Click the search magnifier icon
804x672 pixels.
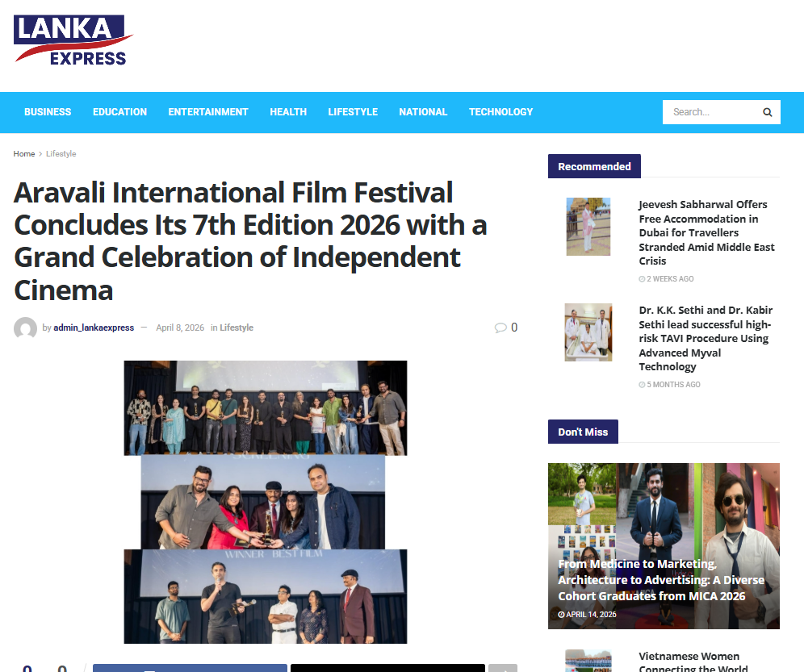coord(767,112)
